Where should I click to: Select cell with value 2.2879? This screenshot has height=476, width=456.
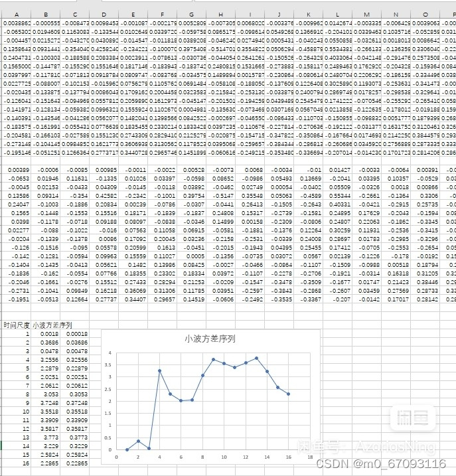[46, 368]
